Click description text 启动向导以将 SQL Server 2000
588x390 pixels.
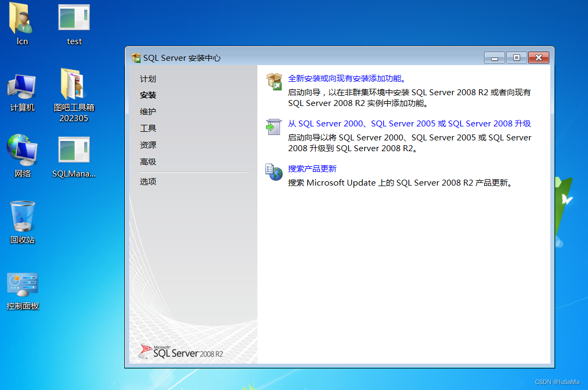(x=409, y=143)
